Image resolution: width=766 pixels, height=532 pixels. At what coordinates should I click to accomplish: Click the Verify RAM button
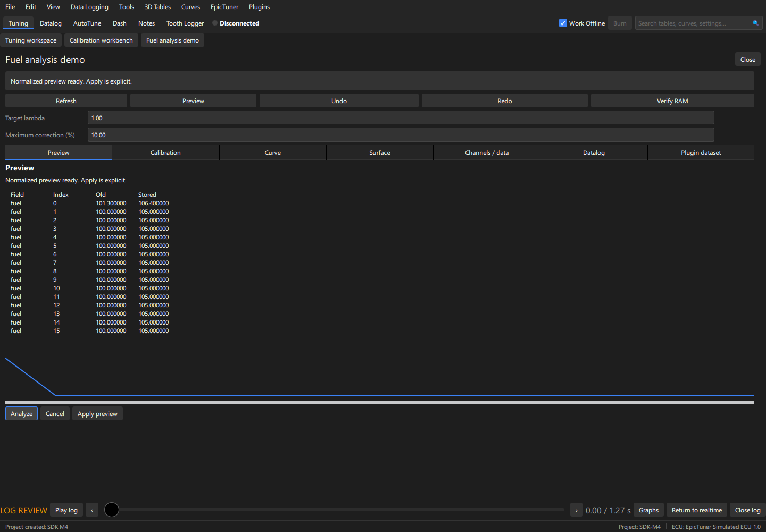pos(672,101)
